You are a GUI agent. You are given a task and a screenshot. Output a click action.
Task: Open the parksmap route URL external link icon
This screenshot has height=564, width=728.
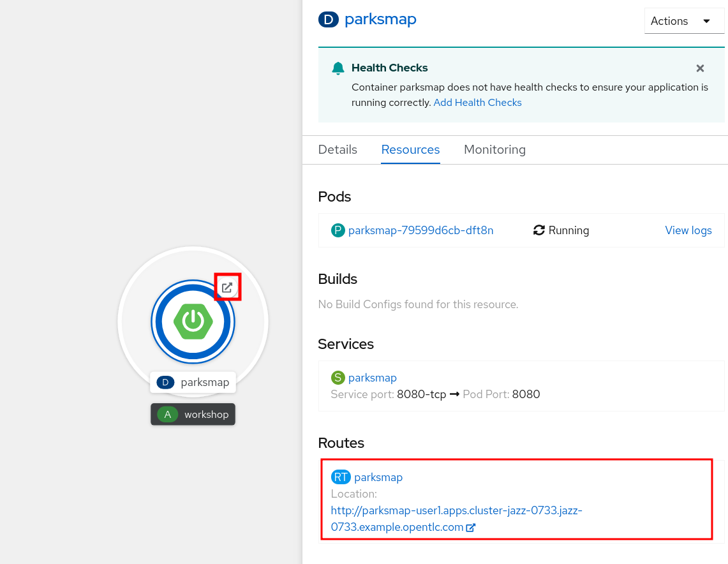coord(470,527)
